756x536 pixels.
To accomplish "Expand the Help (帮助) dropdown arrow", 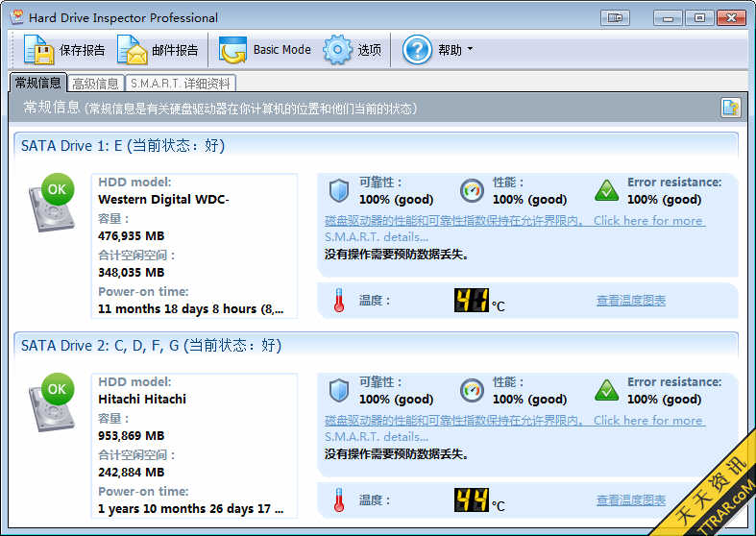I will (470, 49).
